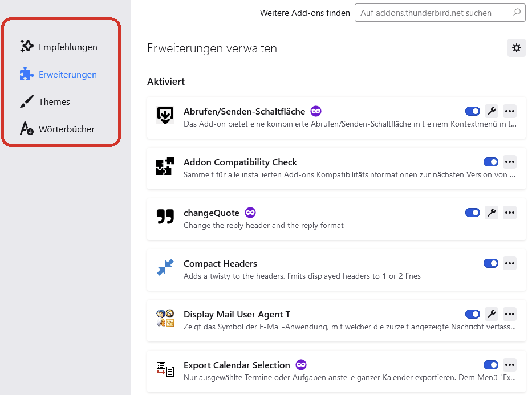Open Display Mail User Agent T wrench options
This screenshot has height=395, width=532.
tap(492, 314)
